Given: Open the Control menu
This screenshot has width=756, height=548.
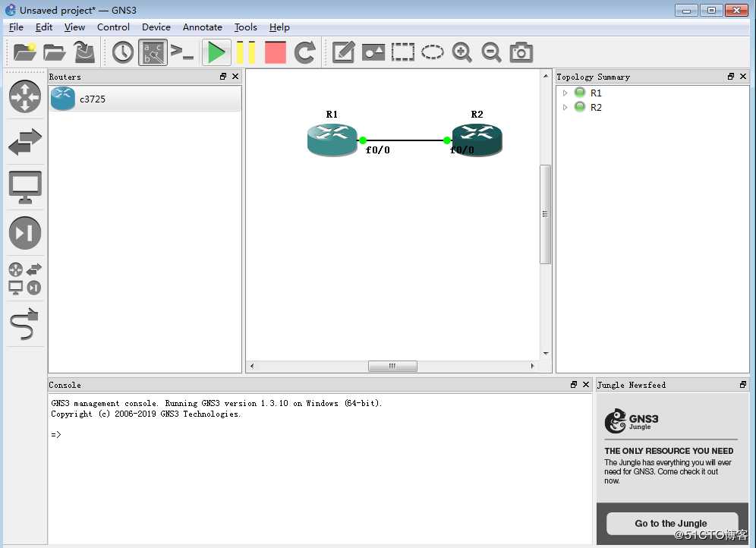Looking at the screenshot, I should tap(113, 27).
